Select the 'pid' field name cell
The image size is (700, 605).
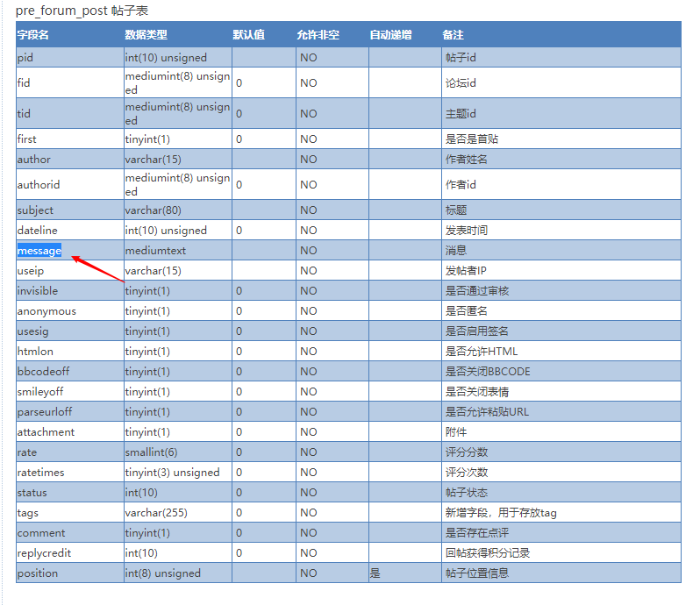point(70,58)
